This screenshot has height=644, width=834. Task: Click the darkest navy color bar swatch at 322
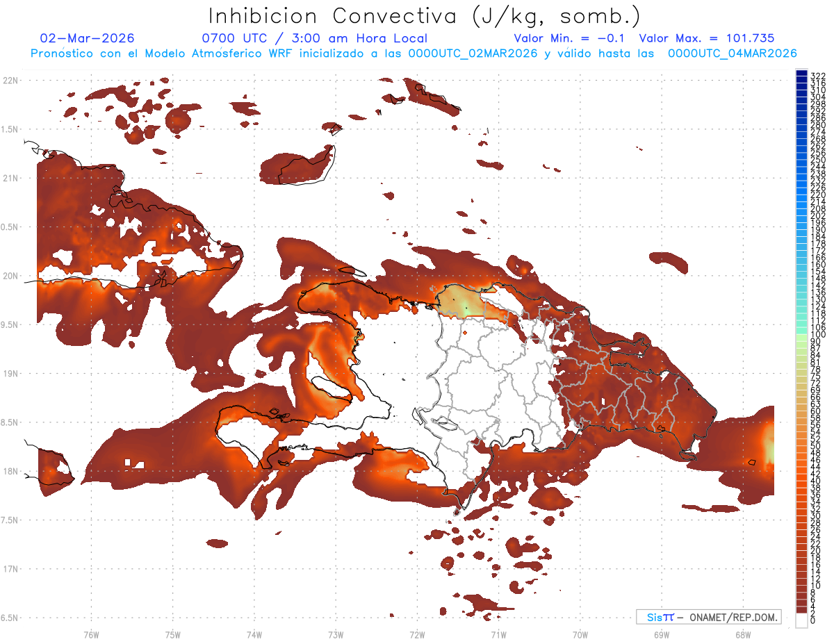pyautogui.click(x=801, y=74)
